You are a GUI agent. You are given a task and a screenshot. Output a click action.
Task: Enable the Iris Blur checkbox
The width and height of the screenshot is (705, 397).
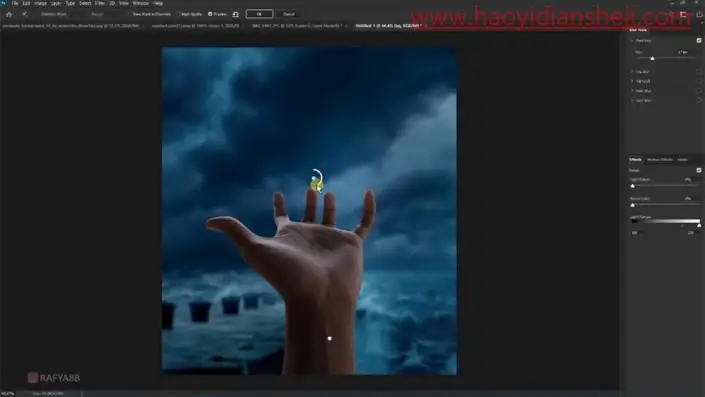click(x=699, y=71)
